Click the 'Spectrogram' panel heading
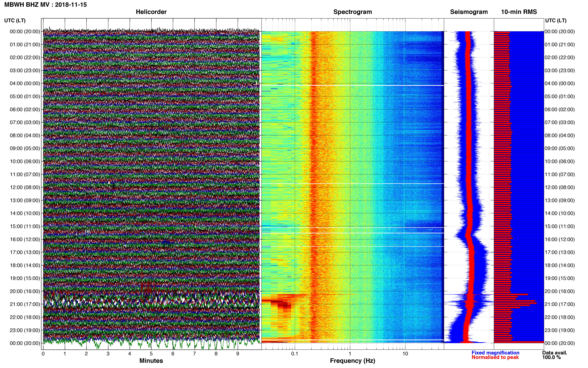The height and width of the screenshot is (368, 588). [x=352, y=12]
